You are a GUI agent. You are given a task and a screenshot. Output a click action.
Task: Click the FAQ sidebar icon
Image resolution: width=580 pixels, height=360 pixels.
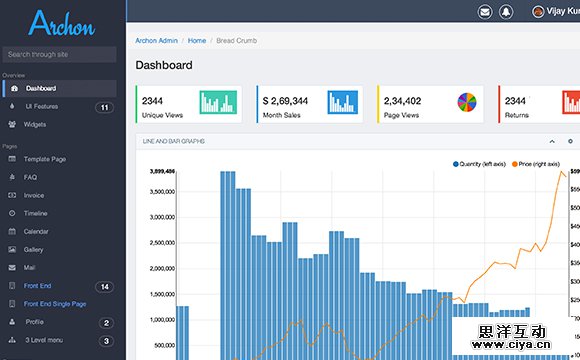click(12, 177)
